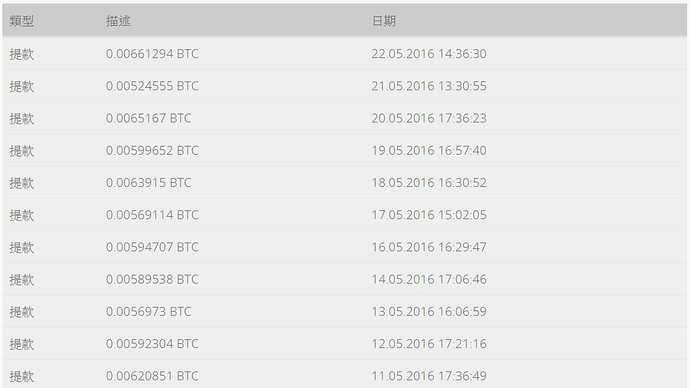Click the 日期 column header
Viewport: 690px width, 388px height.
(x=384, y=21)
